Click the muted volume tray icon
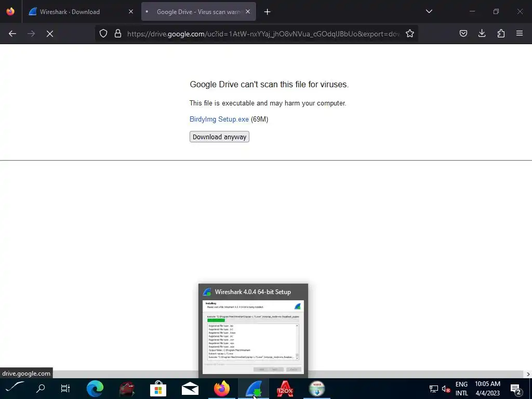This screenshot has width=532, height=399. pos(446,389)
